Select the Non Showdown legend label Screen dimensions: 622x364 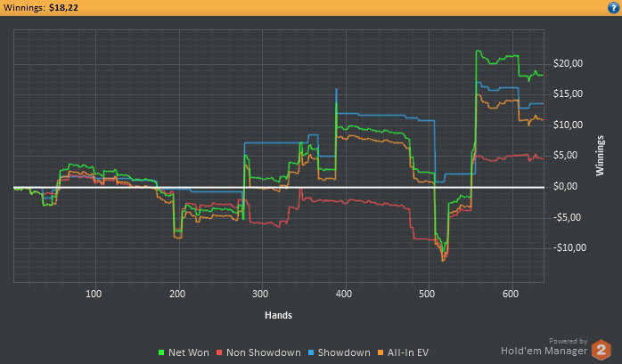264,352
